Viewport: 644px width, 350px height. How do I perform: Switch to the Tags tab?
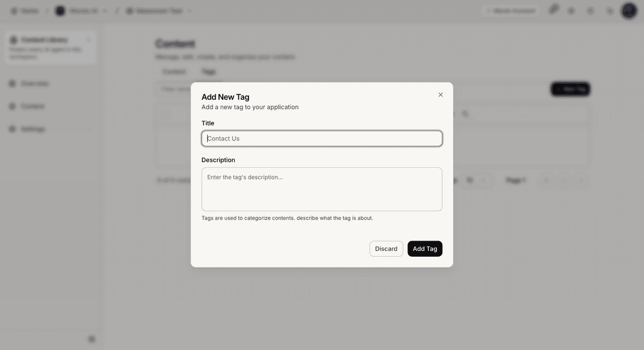click(x=209, y=71)
